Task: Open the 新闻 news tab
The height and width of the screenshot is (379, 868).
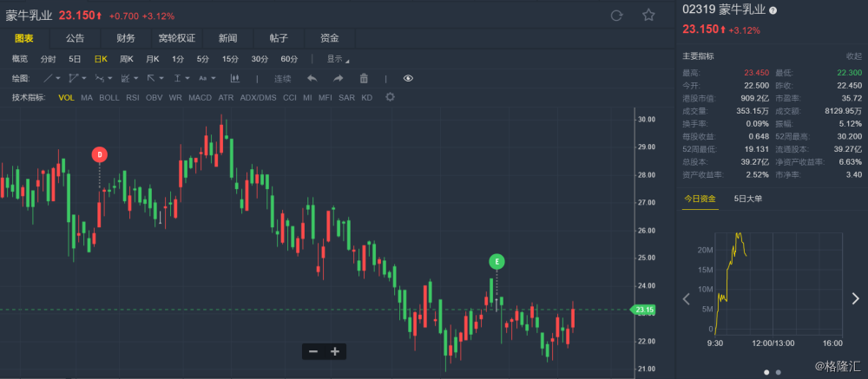Action: click(227, 38)
